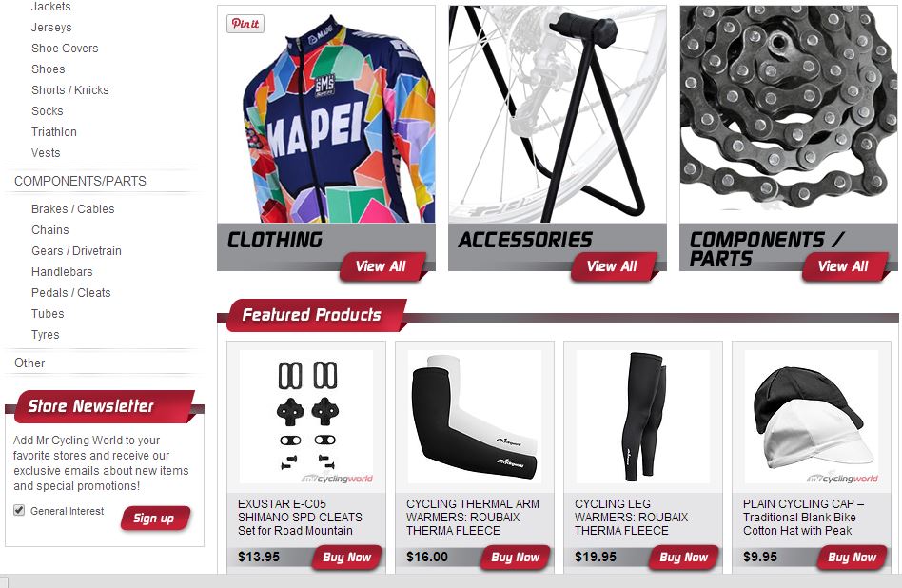Open the Exustar SPD cleats product photo
902x588 pixels.
(306, 417)
